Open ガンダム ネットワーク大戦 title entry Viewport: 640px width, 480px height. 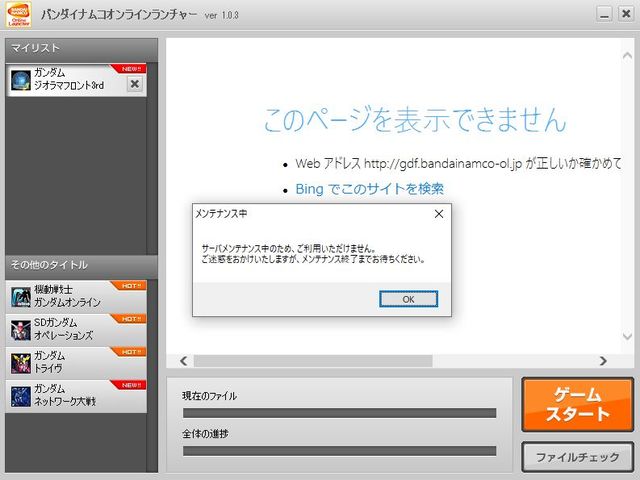pyautogui.click(x=76, y=397)
